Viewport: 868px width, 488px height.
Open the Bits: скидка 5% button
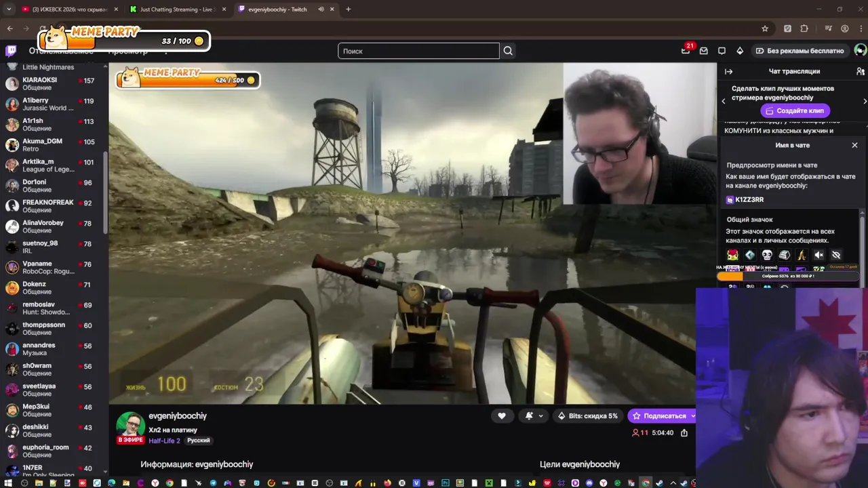point(587,416)
